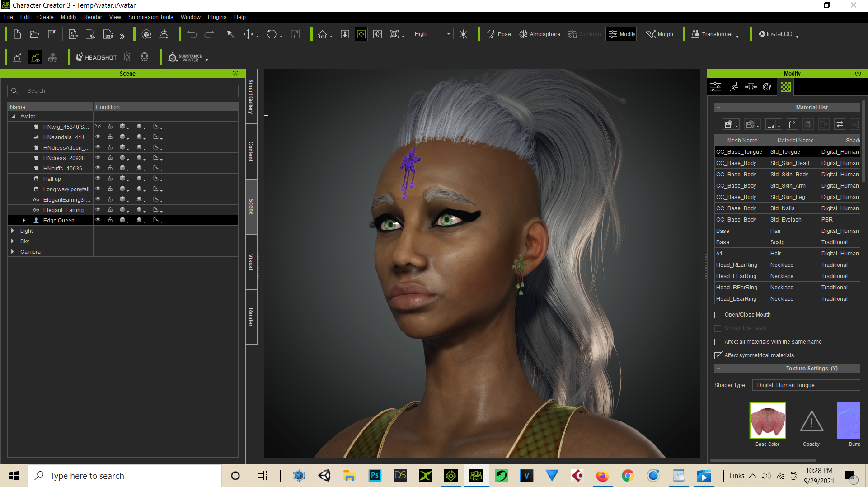The width and height of the screenshot is (868, 487).
Task: Click the Scene panel Search field
Action: click(x=123, y=91)
